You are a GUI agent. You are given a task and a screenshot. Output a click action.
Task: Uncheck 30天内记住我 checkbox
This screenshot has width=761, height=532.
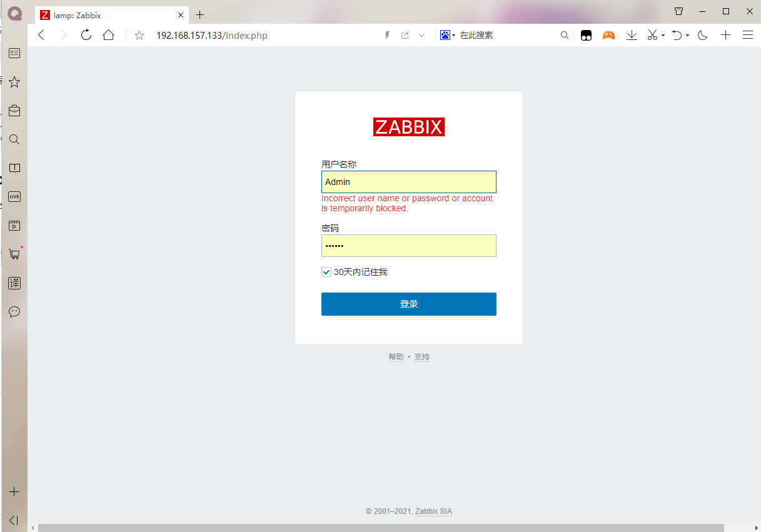pyautogui.click(x=326, y=272)
